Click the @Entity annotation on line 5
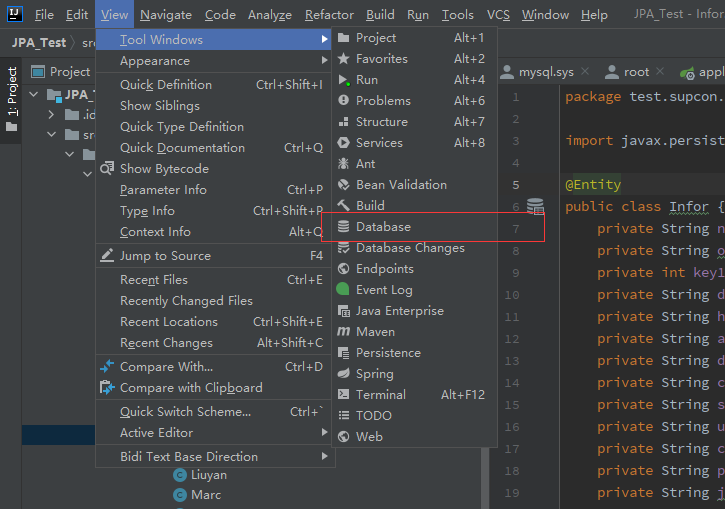Viewport: 725px width, 509px height. pyautogui.click(x=593, y=185)
